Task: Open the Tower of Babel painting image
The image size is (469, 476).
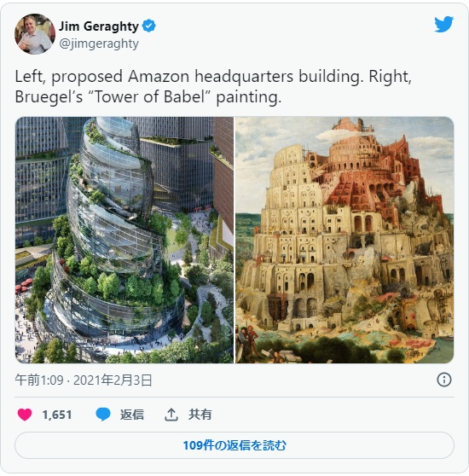Action: click(x=345, y=240)
